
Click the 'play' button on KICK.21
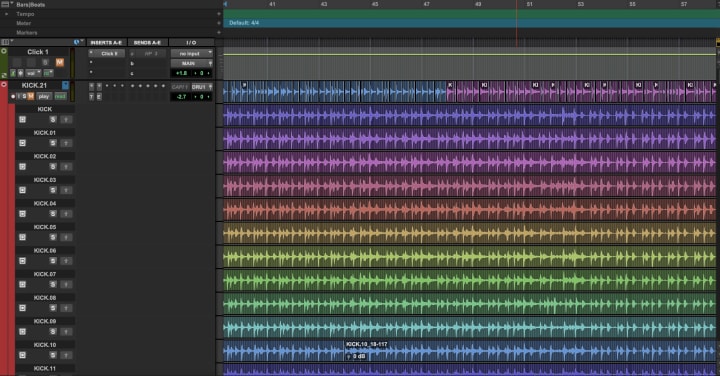coord(44,96)
